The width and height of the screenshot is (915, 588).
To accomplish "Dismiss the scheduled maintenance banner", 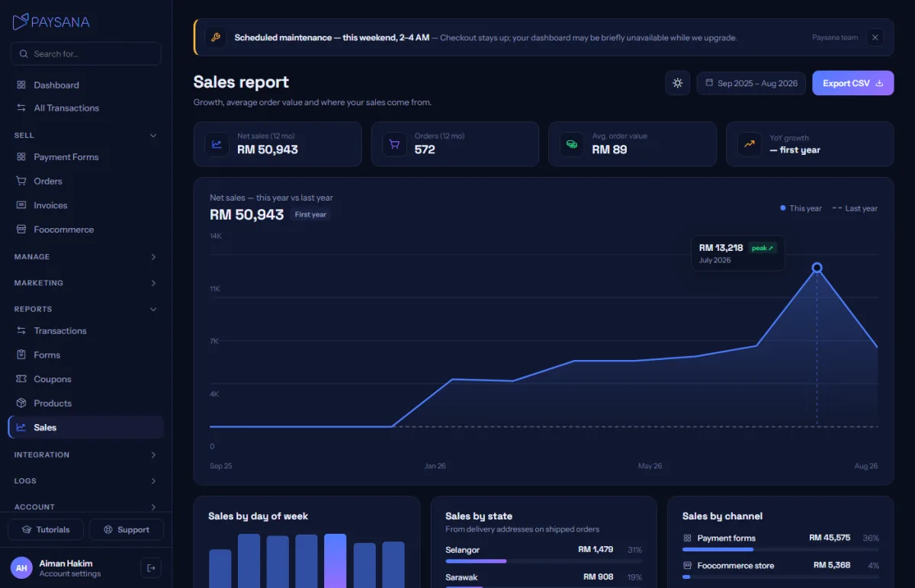I will (875, 37).
